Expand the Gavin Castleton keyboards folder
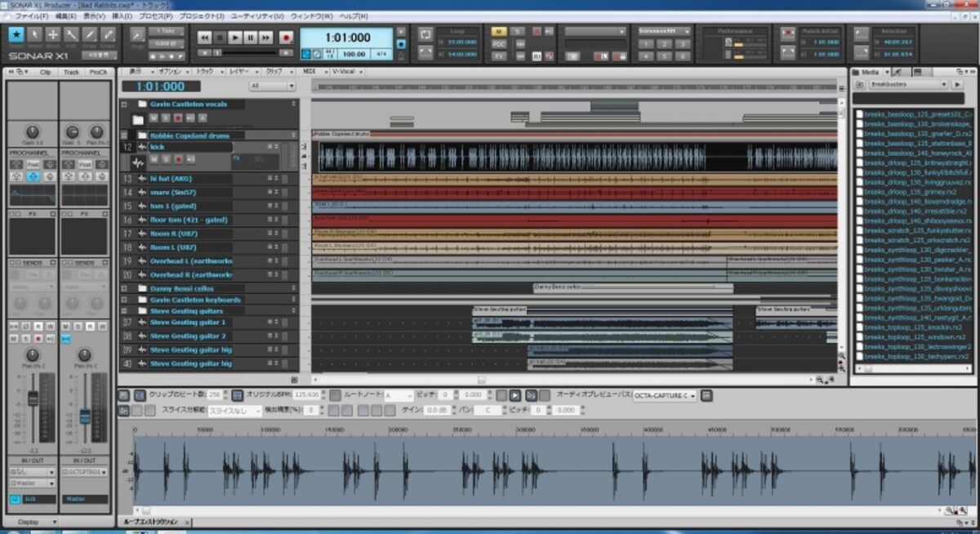 [123, 300]
